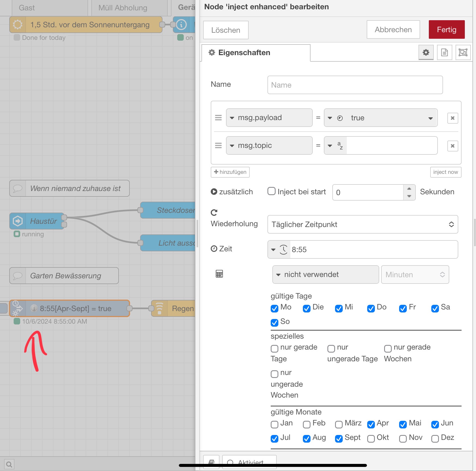The height and width of the screenshot is (471, 476).
Task: Open the Wiederholung Täglicher Zeitpunkt select
Action: (x=363, y=224)
